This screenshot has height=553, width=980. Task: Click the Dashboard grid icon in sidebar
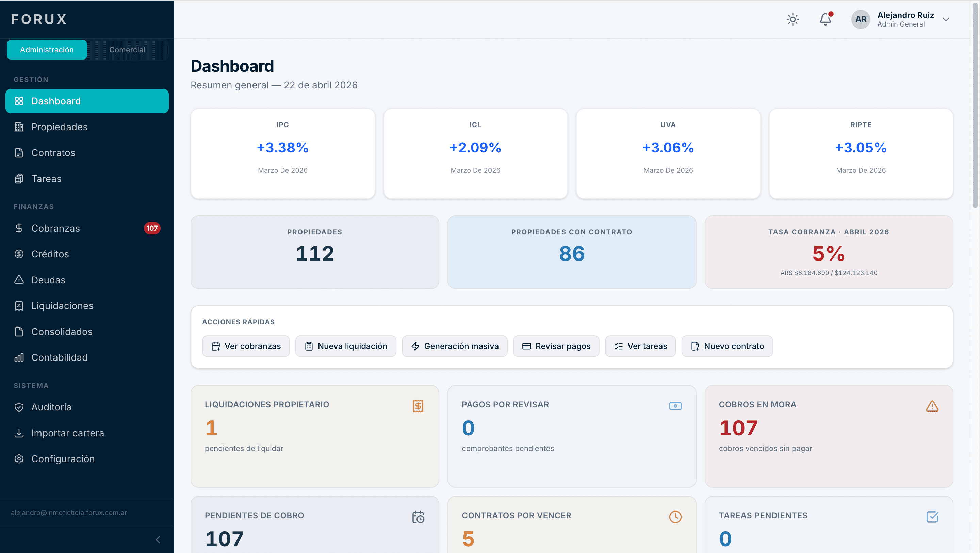click(19, 101)
